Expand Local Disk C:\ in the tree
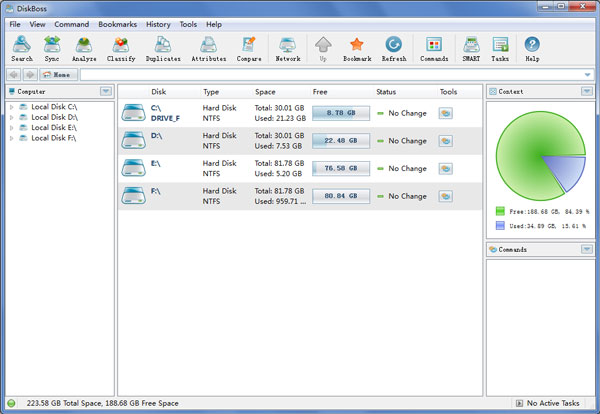 coord(11,105)
